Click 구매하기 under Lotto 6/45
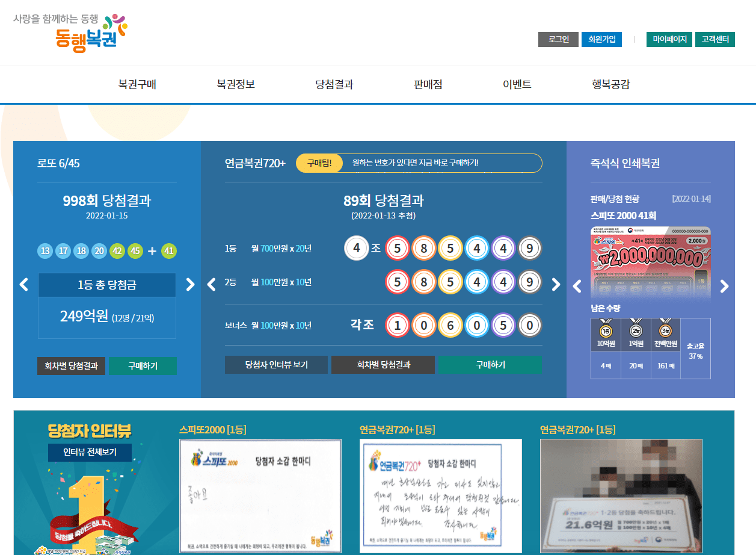Image resolution: width=756 pixels, height=555 pixels. (x=143, y=366)
